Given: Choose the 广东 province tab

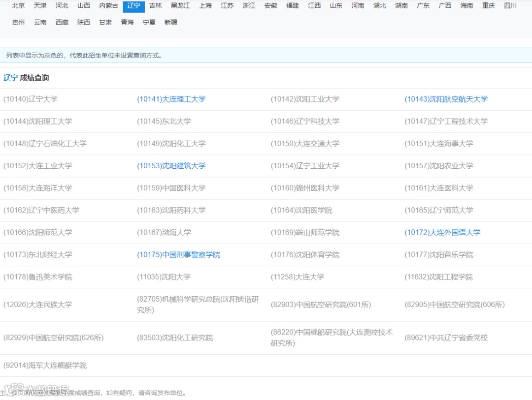Looking at the screenshot, I should point(423,6).
